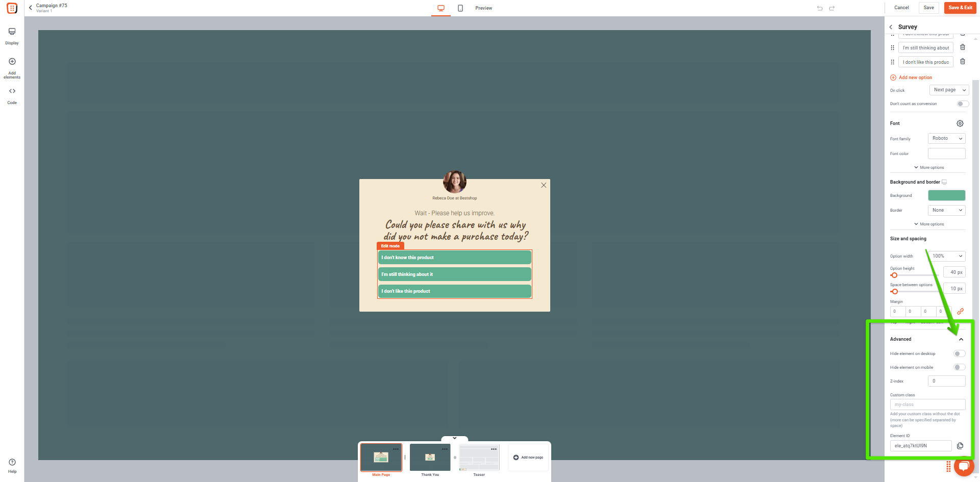The height and width of the screenshot is (482, 980).
Task: Delete the 'I'm still thinking about' option
Action: click(x=963, y=47)
